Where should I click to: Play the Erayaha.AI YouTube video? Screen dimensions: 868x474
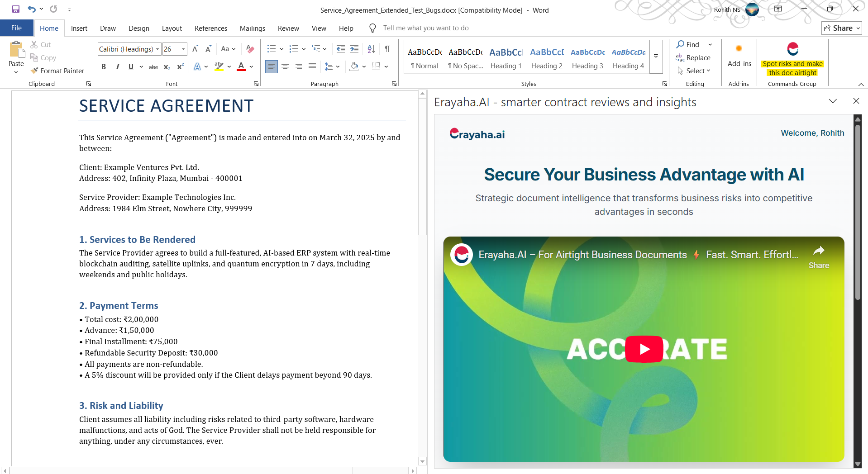point(644,349)
